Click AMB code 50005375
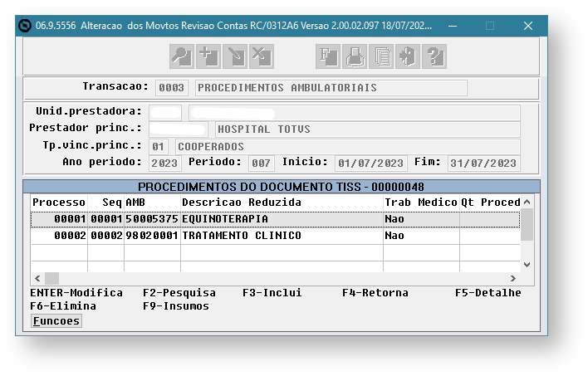 point(152,219)
